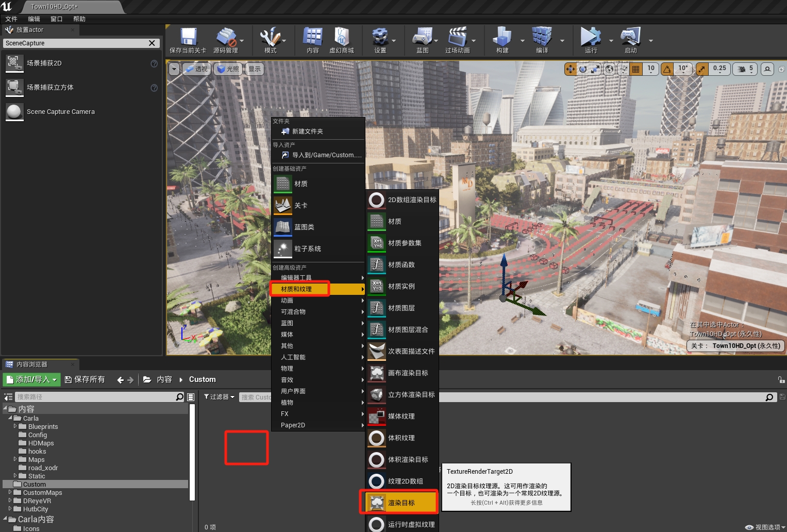Click the Add/Import (添加/导入) button
This screenshot has width=787, height=532.
[32, 379]
